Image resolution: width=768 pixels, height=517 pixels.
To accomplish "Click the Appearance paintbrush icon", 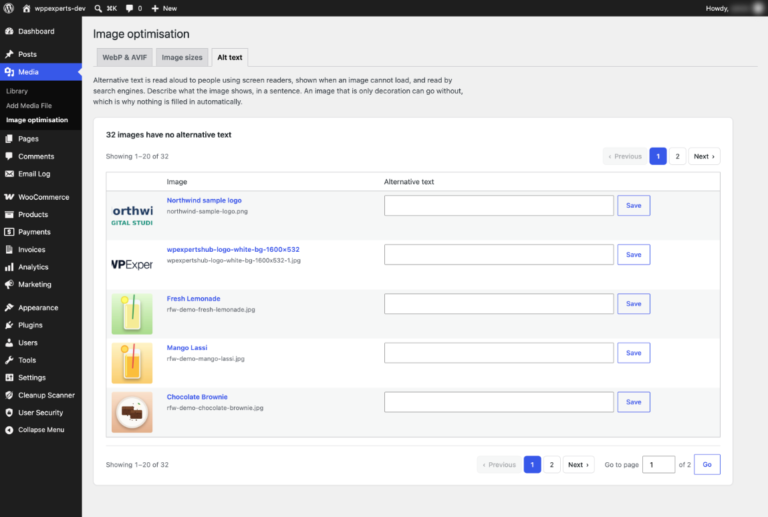I will (9, 307).
